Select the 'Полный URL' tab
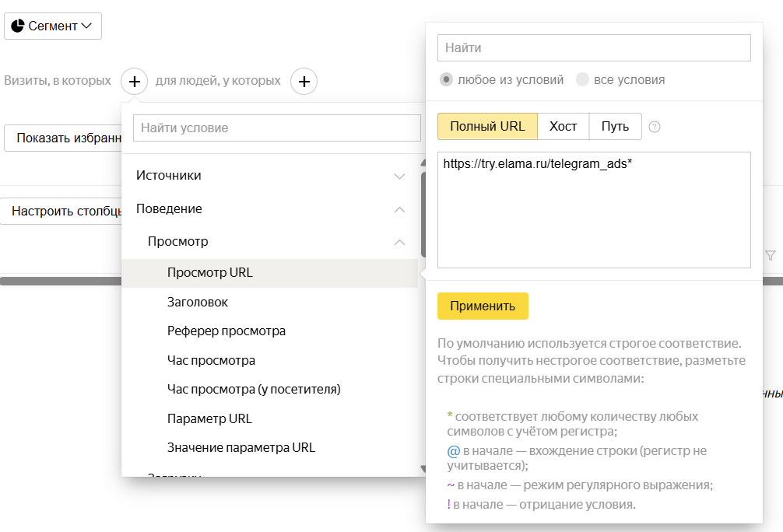Image resolution: width=783 pixels, height=532 pixels. coord(487,125)
